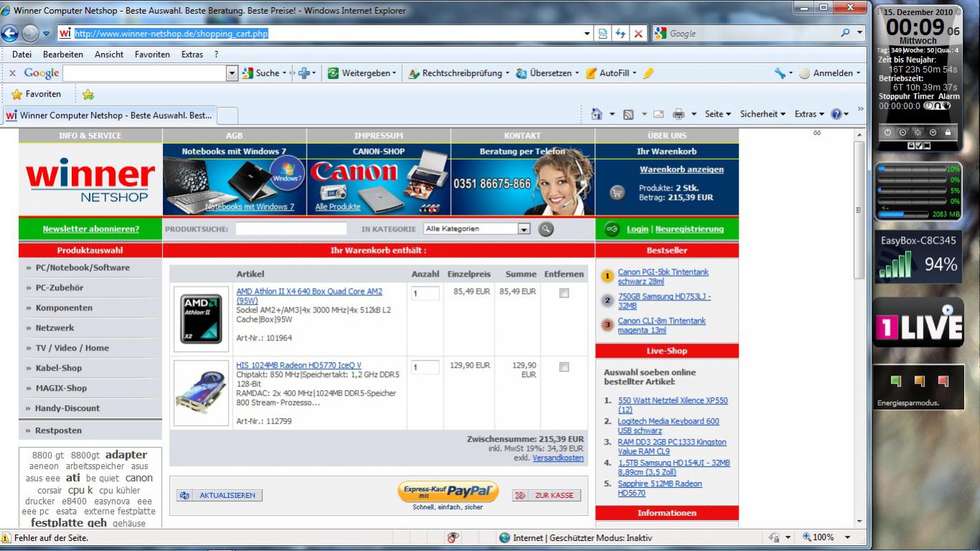Click the Anzahl field for HIS Radeon
Screen dimensions: 980x551
425,367
